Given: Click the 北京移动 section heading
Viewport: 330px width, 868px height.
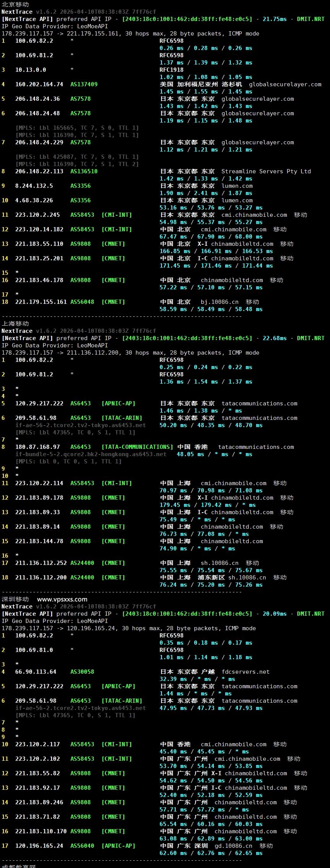Looking at the screenshot, I should (15, 4).
